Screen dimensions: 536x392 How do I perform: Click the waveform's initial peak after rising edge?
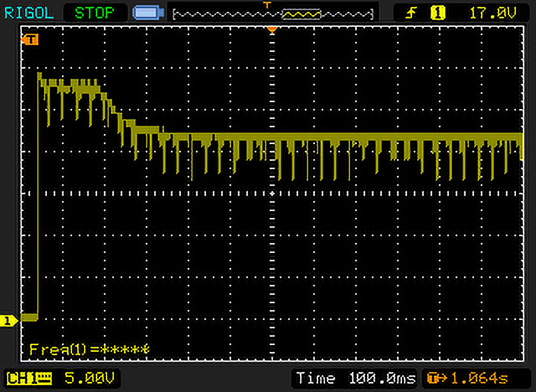pyautogui.click(x=39, y=75)
